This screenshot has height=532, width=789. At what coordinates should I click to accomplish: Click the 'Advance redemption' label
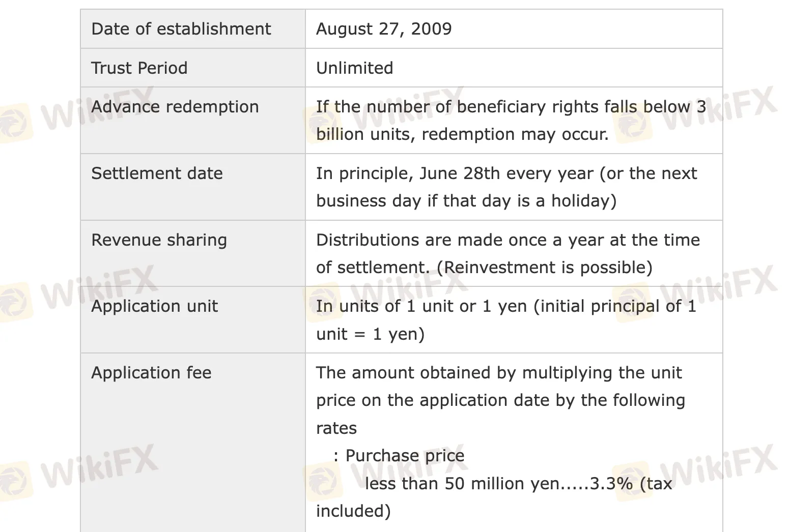175,107
